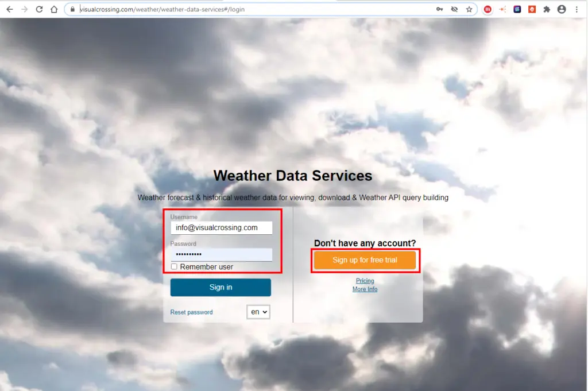The image size is (588, 391).
Task: Open the puzzle-piece Extensions menu
Action: click(547, 9)
